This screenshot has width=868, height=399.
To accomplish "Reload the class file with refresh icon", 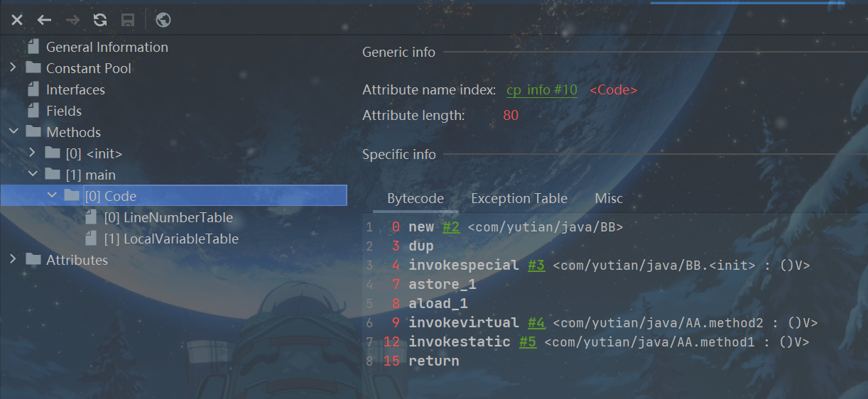I will point(100,20).
